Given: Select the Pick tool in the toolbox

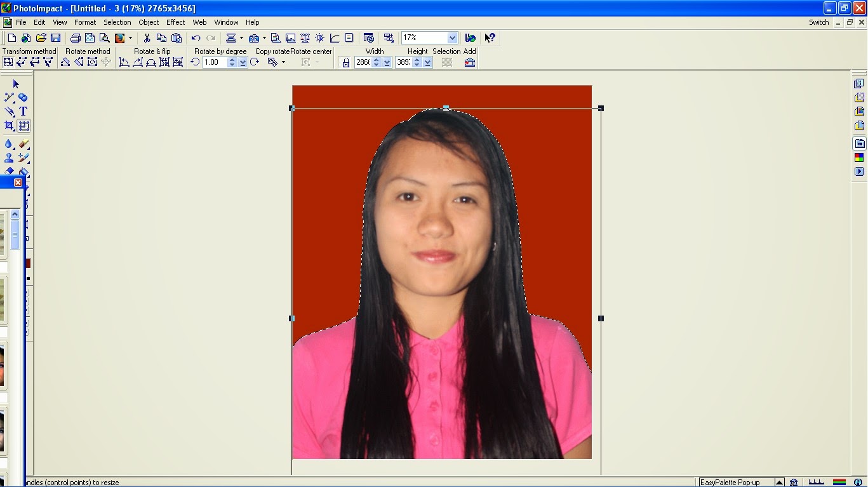Looking at the screenshot, I should tap(16, 83).
